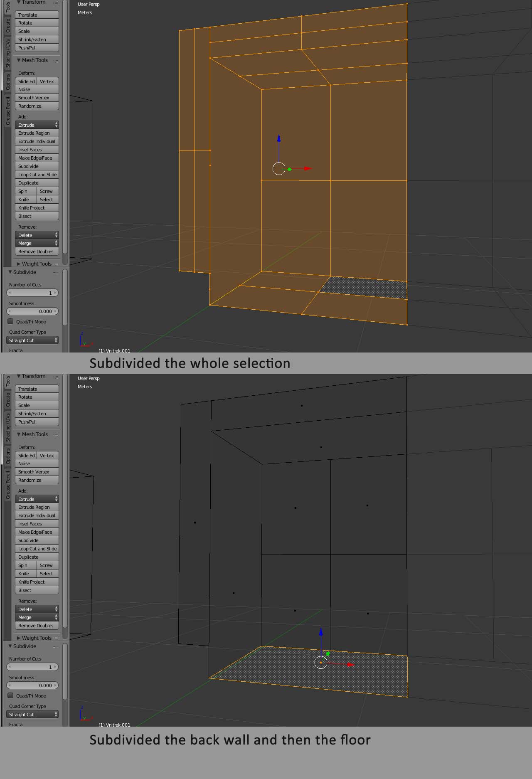The image size is (532, 779).
Task: Open the Extrude dropdown in upper screenshot
Action: click(x=37, y=125)
